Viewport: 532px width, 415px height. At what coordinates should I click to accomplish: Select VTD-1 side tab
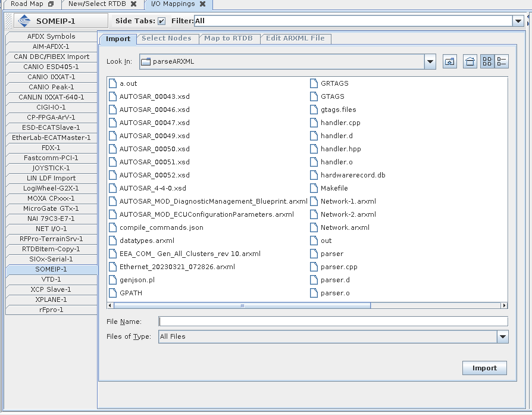pyautogui.click(x=51, y=279)
